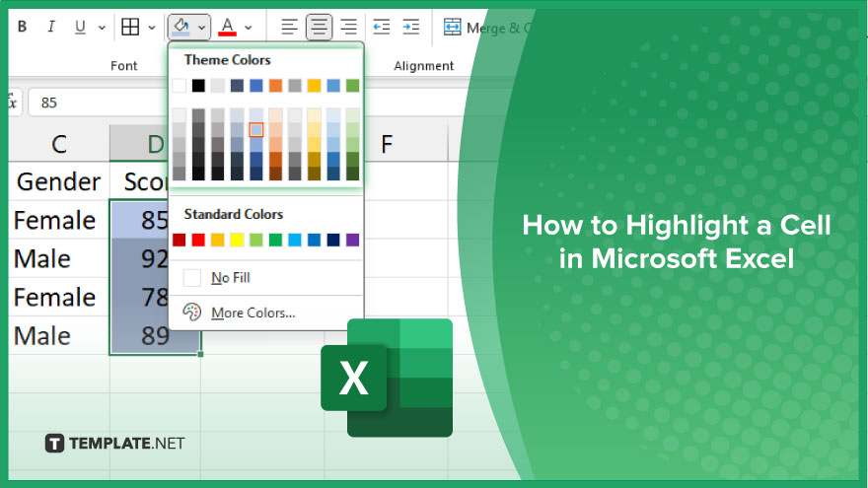
Task: Select the orange standard color swatch
Action: (218, 240)
